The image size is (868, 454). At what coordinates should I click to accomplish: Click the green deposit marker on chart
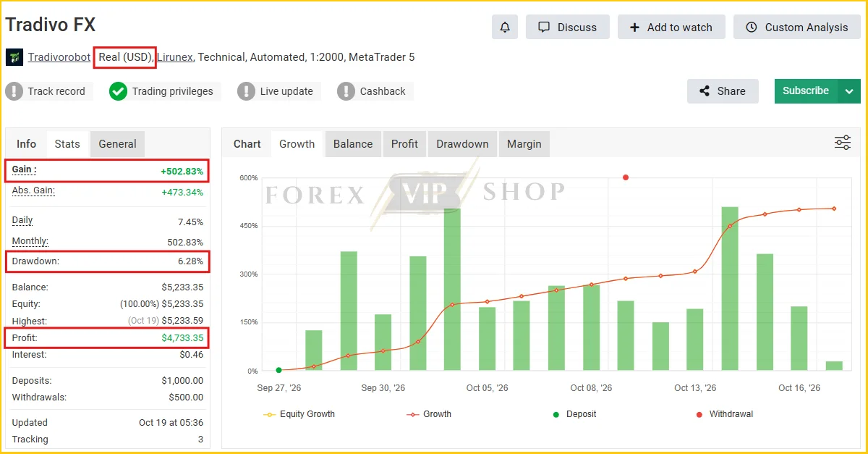tap(278, 370)
